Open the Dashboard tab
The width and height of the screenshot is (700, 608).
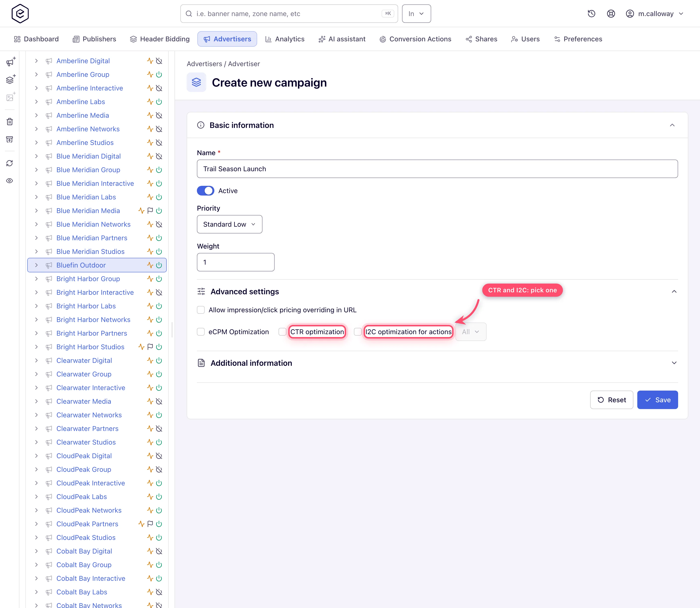coord(36,39)
